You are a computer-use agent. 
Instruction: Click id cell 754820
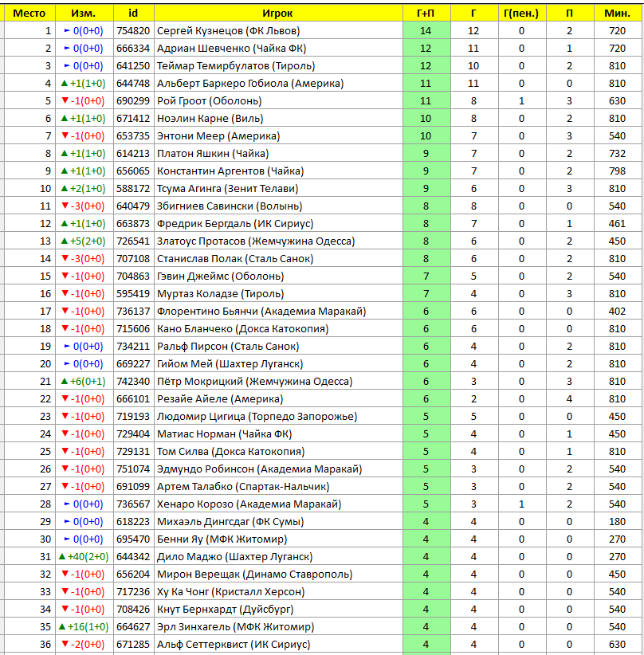coord(133,31)
